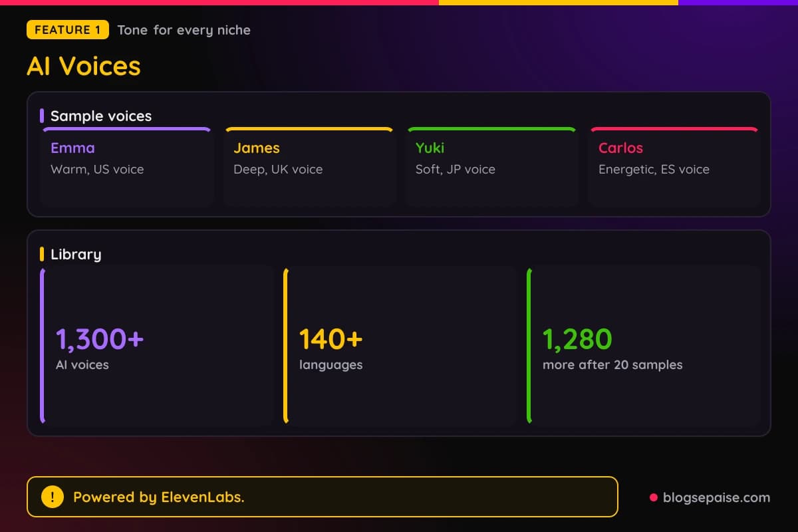Screen dimensions: 798x532
Task: Click 'Powered by ElevenLabs.' notice text
Action: pos(159,497)
